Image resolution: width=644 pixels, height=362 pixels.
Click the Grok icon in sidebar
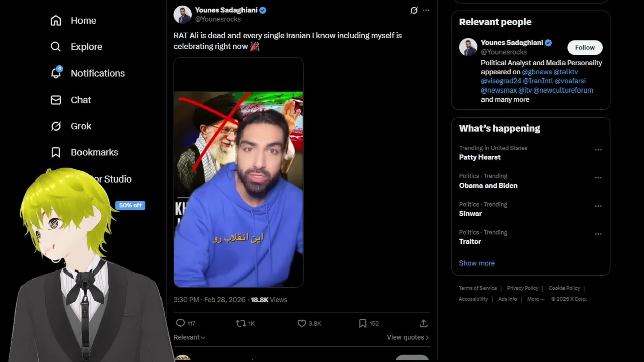click(x=56, y=126)
